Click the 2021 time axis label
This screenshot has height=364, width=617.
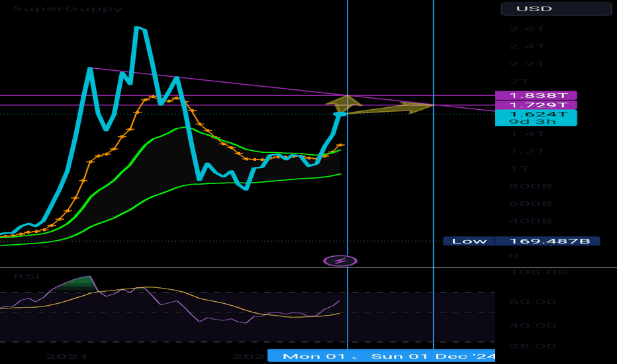[x=66, y=357]
